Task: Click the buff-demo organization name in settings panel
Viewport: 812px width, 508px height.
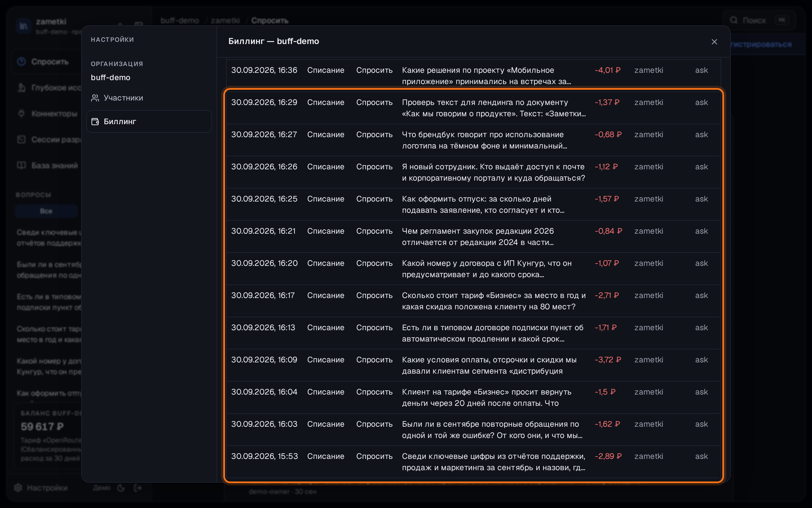Action: pyautogui.click(x=111, y=77)
